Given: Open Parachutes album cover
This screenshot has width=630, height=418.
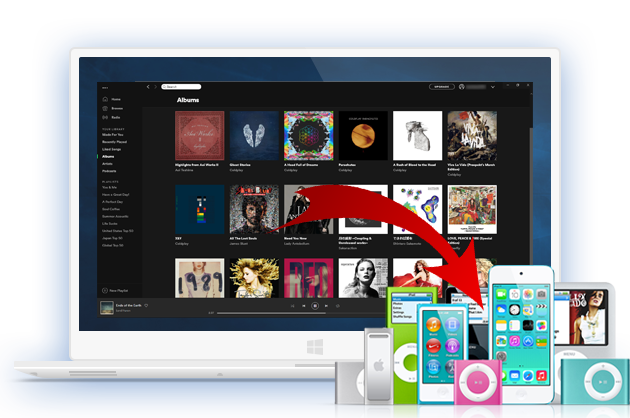Looking at the screenshot, I should pos(363,136).
